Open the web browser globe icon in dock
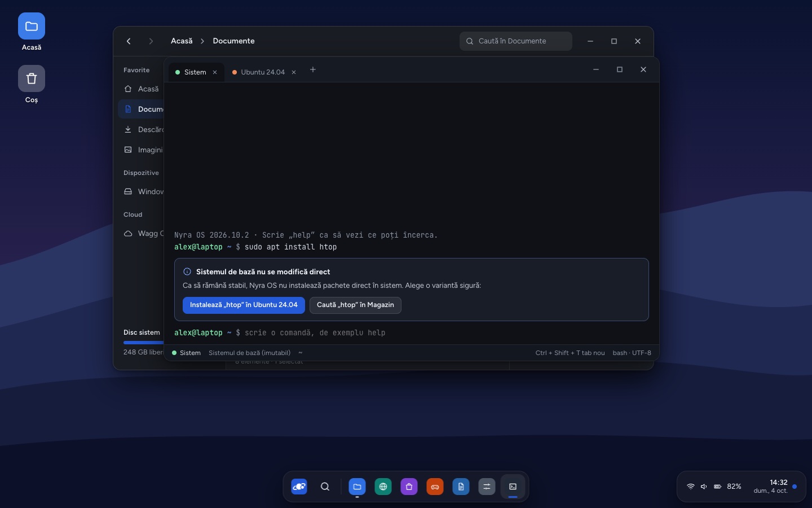 tap(383, 487)
